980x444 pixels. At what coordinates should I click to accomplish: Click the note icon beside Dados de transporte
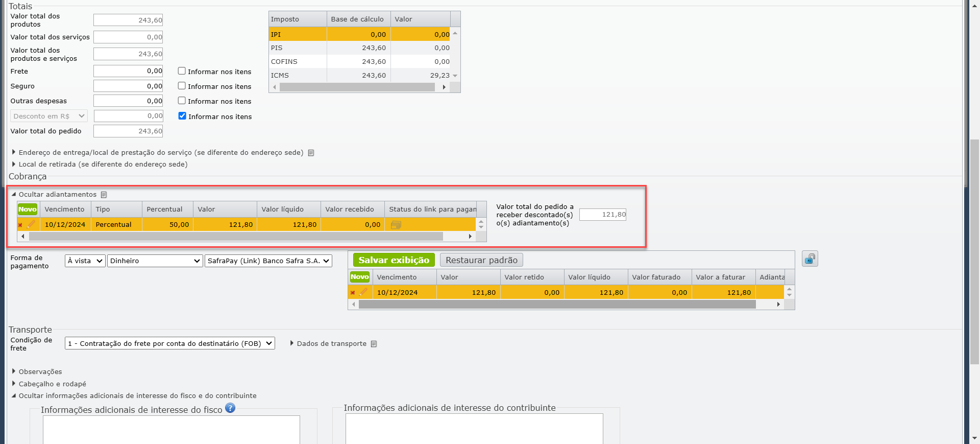(374, 344)
